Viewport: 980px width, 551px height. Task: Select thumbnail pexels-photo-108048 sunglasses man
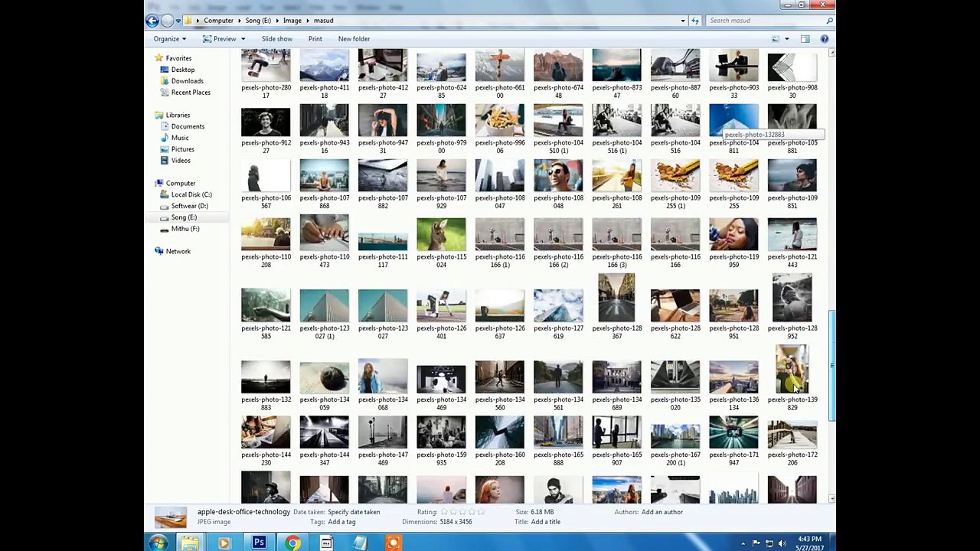558,176
